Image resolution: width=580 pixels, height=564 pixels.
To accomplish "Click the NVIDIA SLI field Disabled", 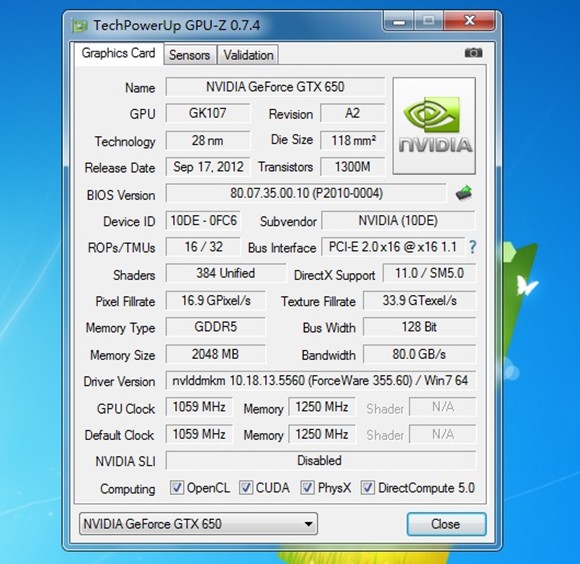I will pos(320,460).
